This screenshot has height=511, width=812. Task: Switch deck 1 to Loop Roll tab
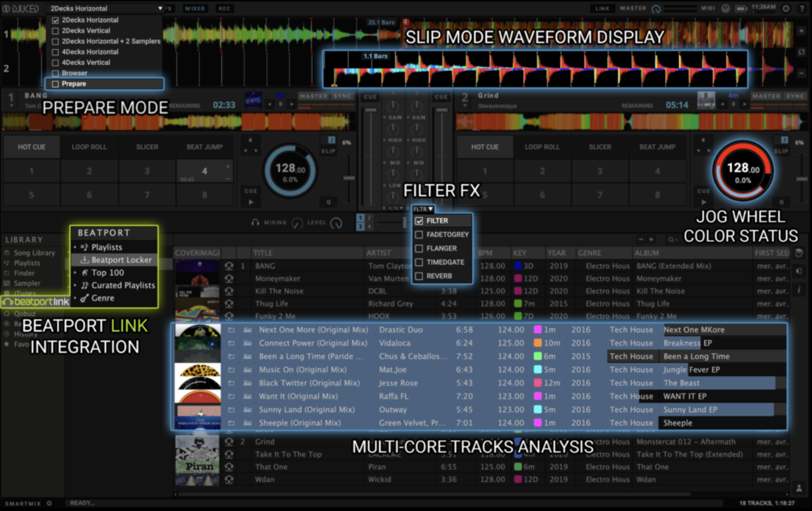(x=89, y=147)
